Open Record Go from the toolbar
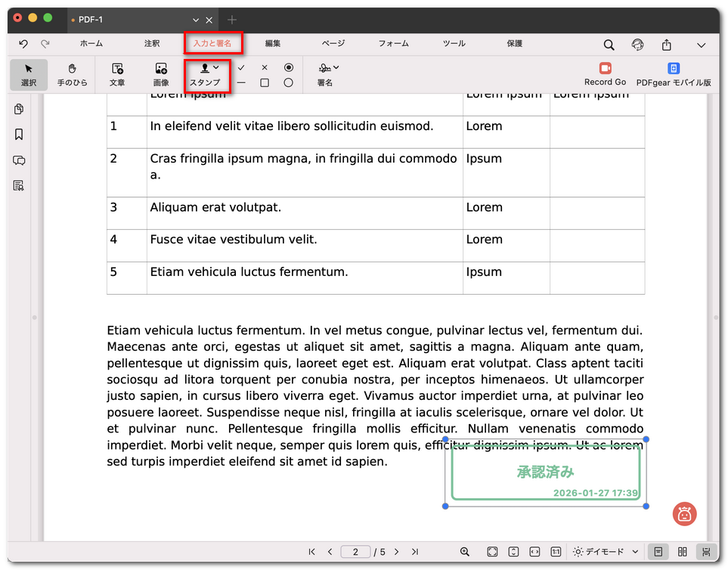 (605, 74)
